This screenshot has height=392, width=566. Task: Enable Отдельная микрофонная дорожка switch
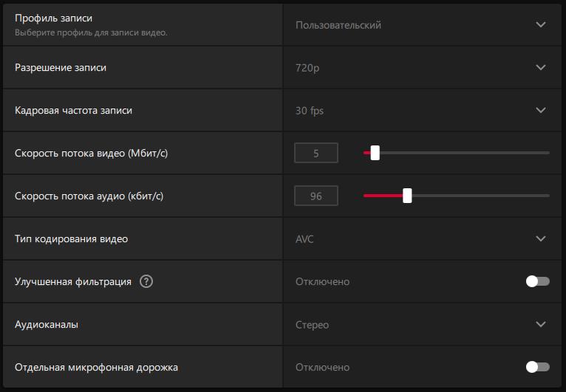point(537,367)
